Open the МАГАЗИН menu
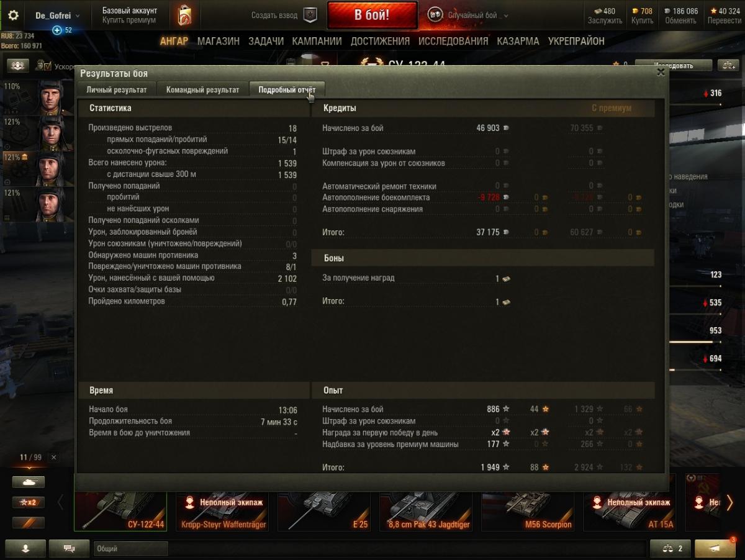 tap(219, 42)
